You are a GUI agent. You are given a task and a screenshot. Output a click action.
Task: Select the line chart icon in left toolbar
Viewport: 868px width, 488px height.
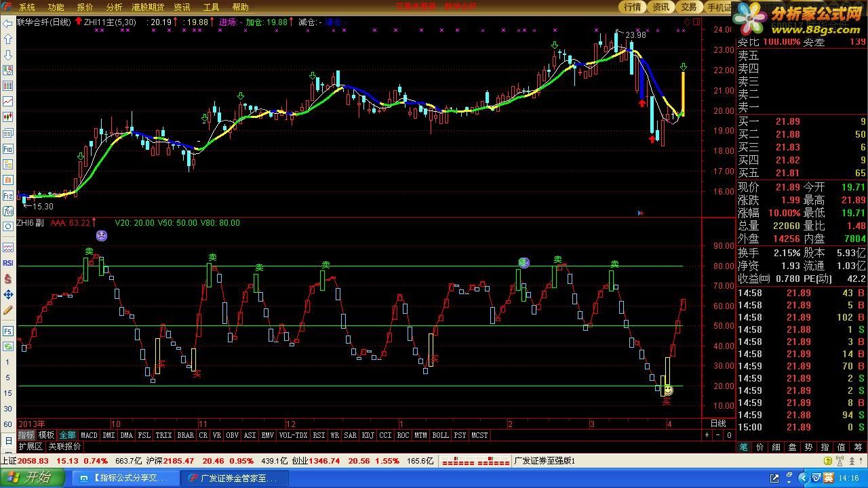click(x=8, y=102)
